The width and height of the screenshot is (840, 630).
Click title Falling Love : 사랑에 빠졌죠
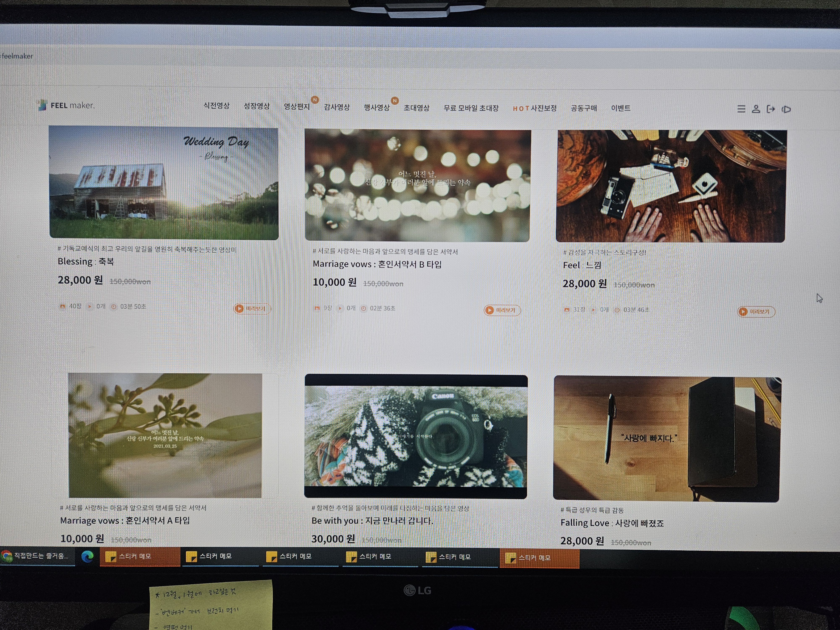coord(612,523)
